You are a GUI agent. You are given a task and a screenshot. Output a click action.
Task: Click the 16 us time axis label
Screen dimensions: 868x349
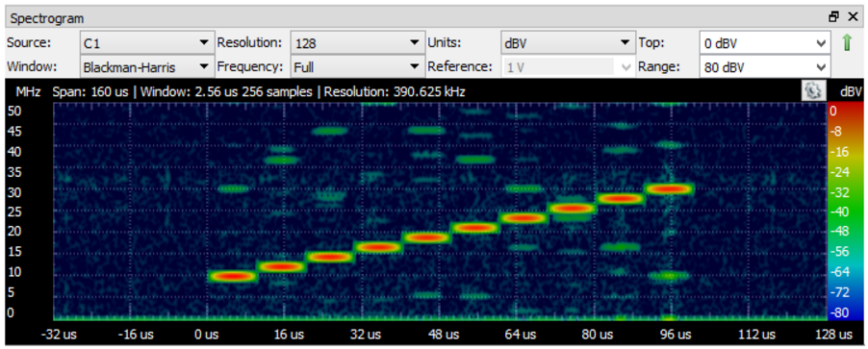click(290, 335)
